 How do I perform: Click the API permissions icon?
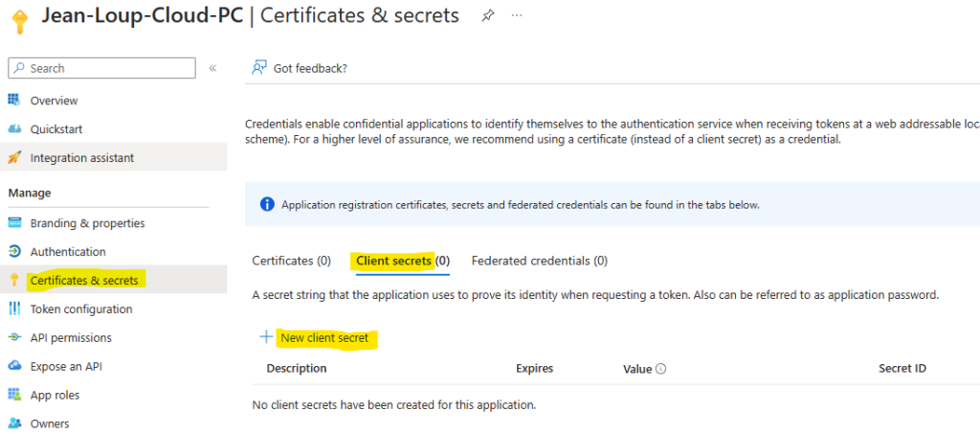14,337
